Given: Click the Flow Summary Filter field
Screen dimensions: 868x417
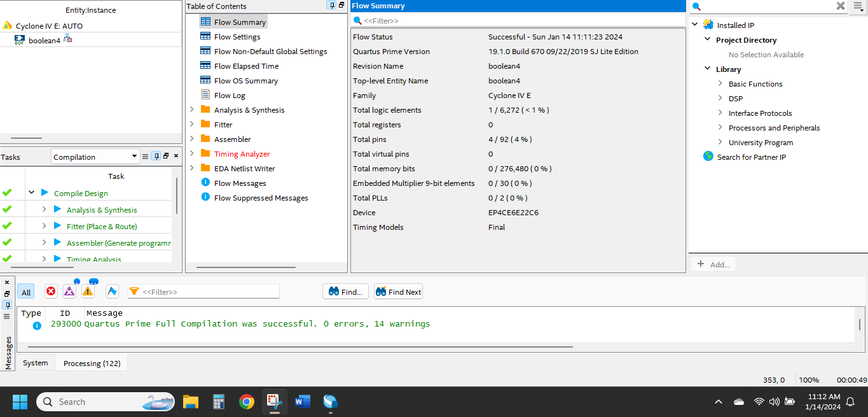Looking at the screenshot, I should 518,20.
